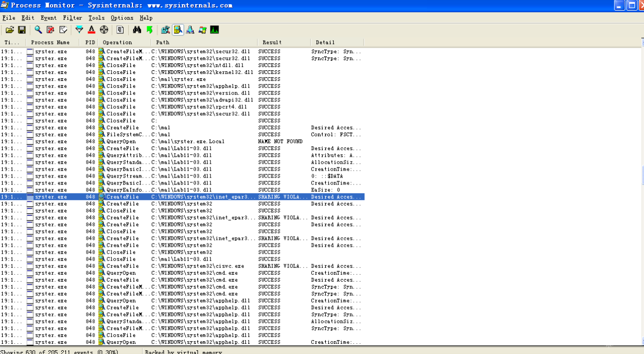Screen dimensions: 644x354
Task: Open the Options menu
Action: tap(122, 18)
